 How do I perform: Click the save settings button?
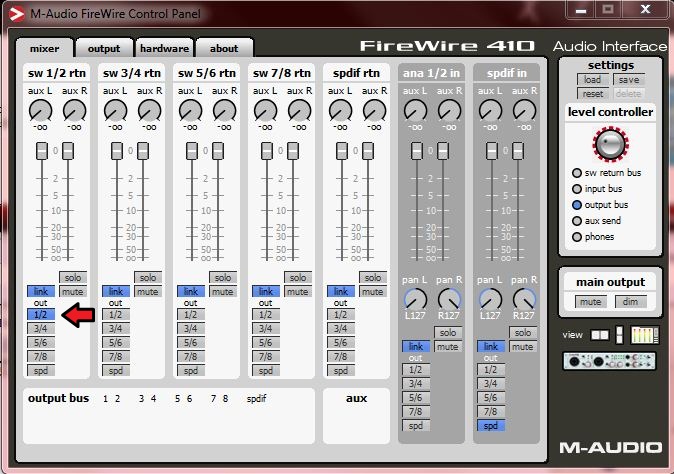pos(628,80)
